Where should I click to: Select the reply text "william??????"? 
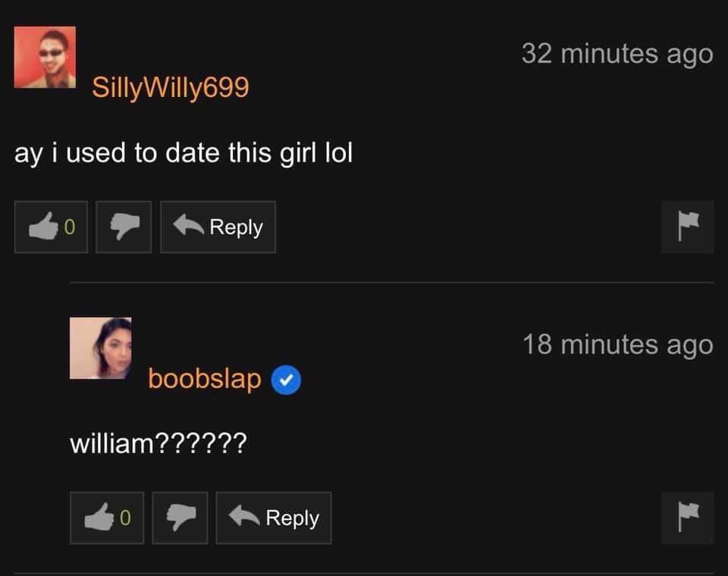point(158,443)
